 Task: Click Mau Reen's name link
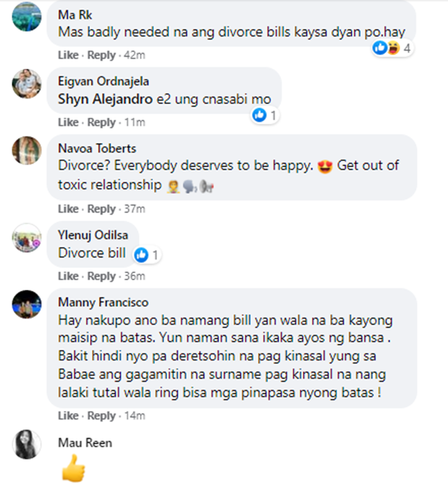[x=85, y=443]
